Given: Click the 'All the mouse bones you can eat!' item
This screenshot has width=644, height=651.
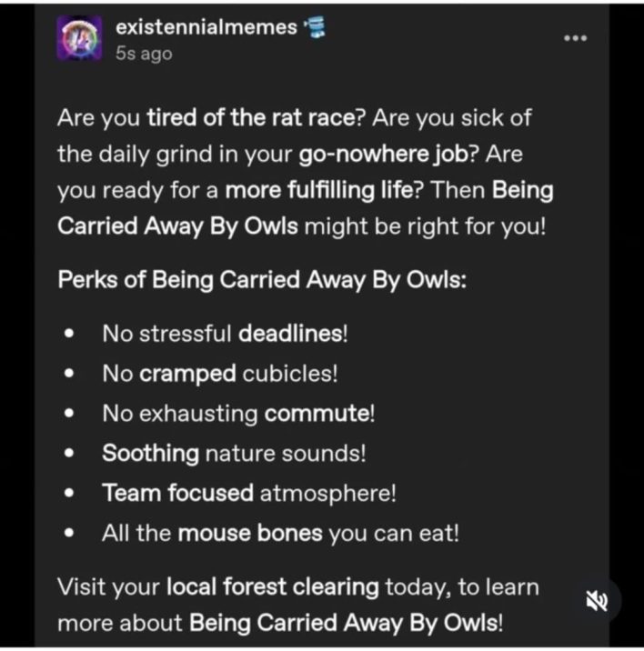Looking at the screenshot, I should point(281,533).
